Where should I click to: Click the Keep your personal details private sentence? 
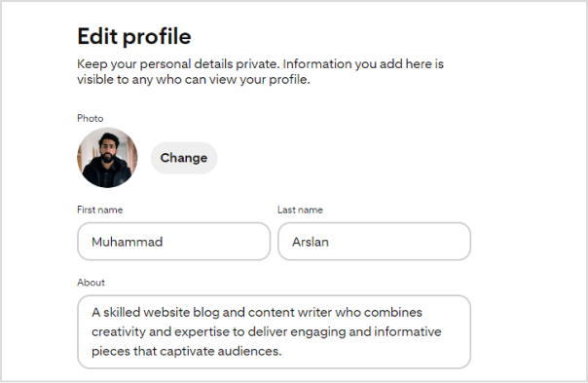178,64
